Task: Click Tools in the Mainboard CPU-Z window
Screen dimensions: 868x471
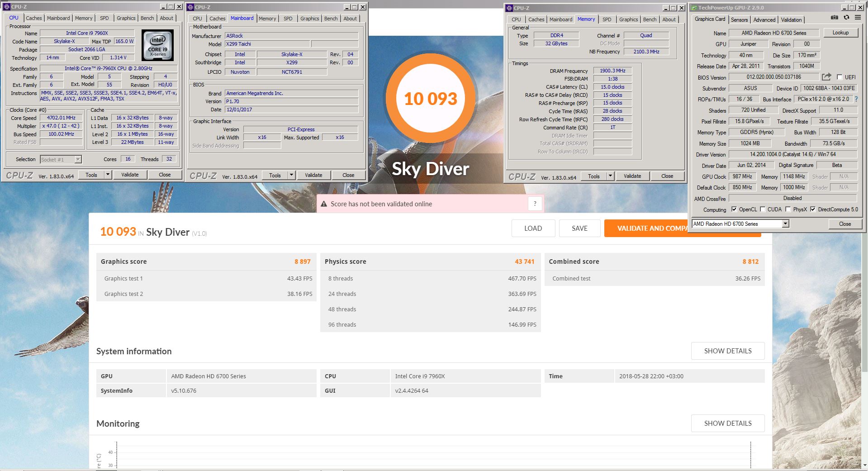Action: tap(275, 175)
